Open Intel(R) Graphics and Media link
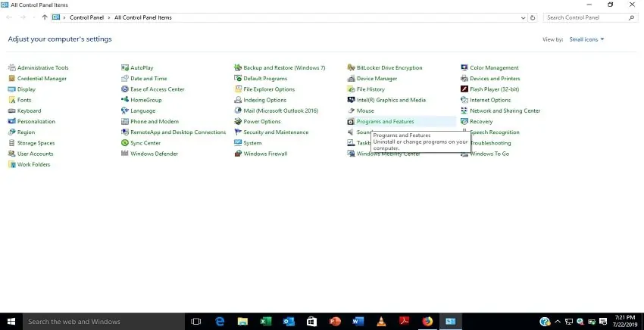Screen dimensions: 644x330 392,100
